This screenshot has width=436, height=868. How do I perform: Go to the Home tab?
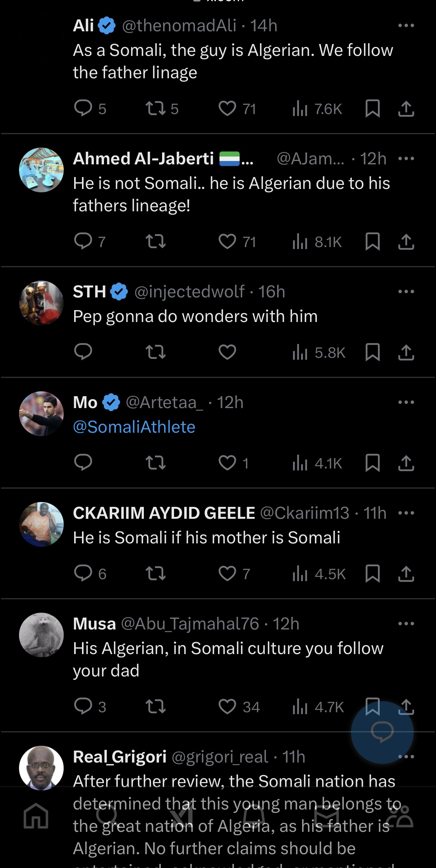pos(36,817)
